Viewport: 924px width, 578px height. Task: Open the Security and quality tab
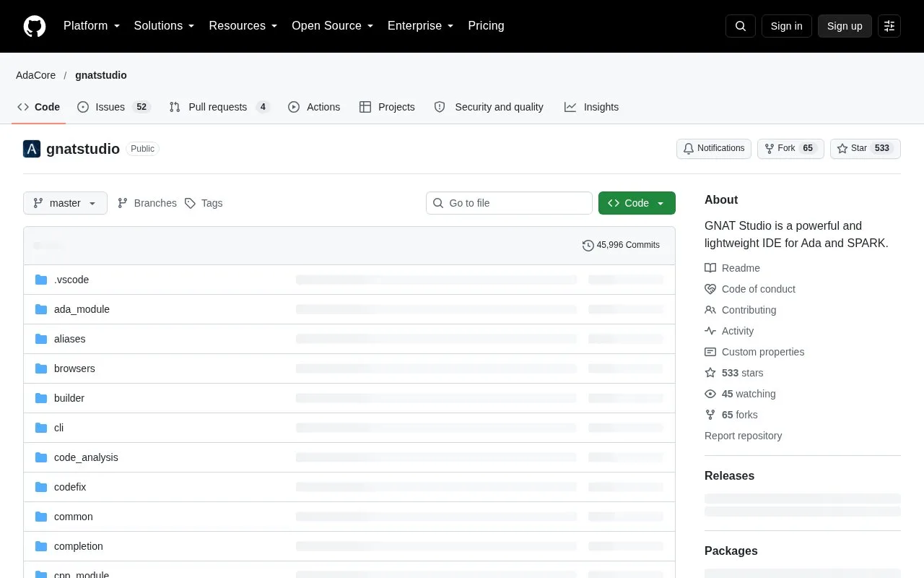(x=489, y=107)
